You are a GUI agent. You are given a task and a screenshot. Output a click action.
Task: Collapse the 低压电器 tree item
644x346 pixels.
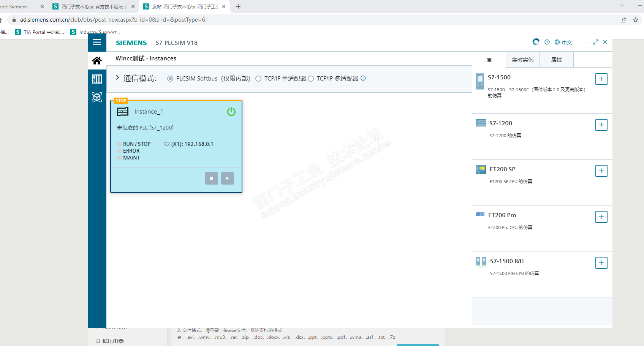point(98,341)
